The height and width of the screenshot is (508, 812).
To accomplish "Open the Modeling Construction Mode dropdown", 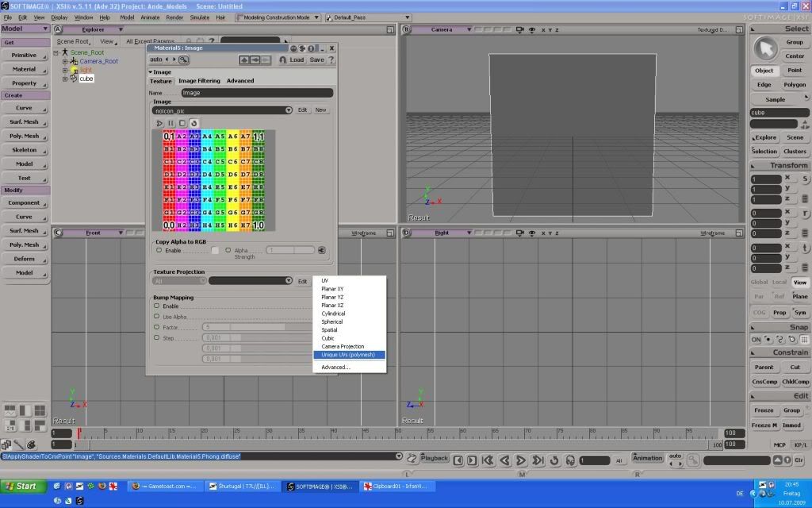I will pos(316,17).
